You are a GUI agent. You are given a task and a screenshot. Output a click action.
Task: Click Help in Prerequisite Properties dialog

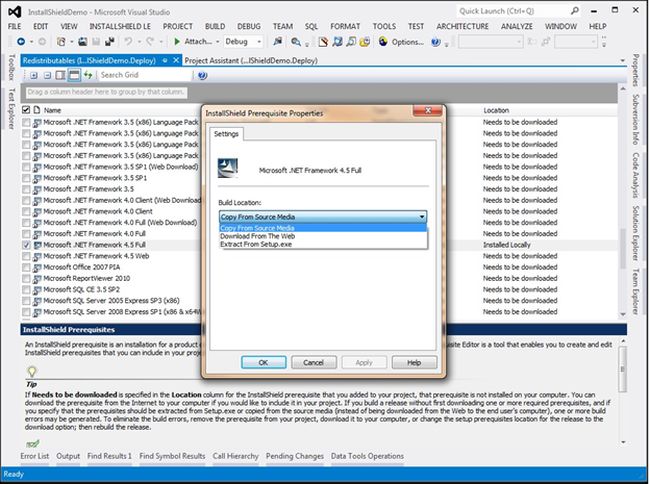tap(414, 363)
